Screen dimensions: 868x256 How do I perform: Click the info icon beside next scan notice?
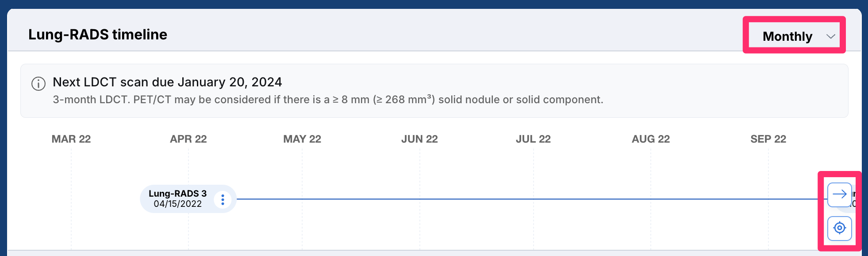[x=38, y=84]
